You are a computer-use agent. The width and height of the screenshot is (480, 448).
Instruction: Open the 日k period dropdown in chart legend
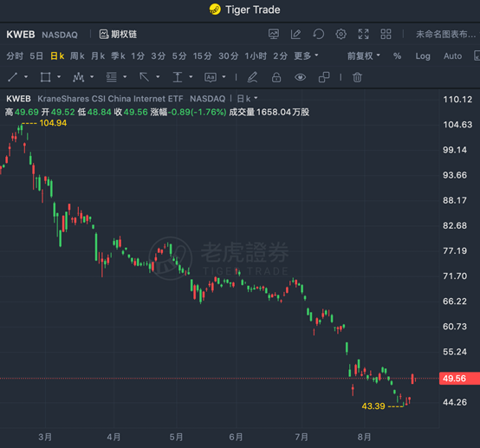(x=247, y=99)
